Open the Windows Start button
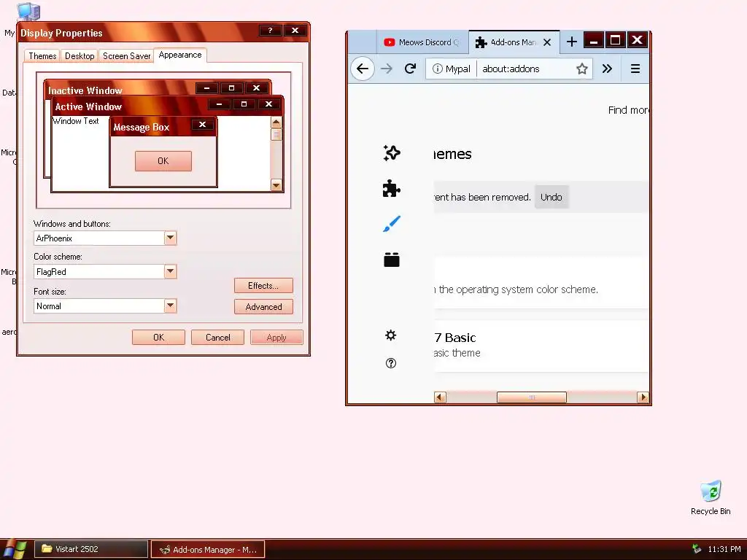 (14, 549)
